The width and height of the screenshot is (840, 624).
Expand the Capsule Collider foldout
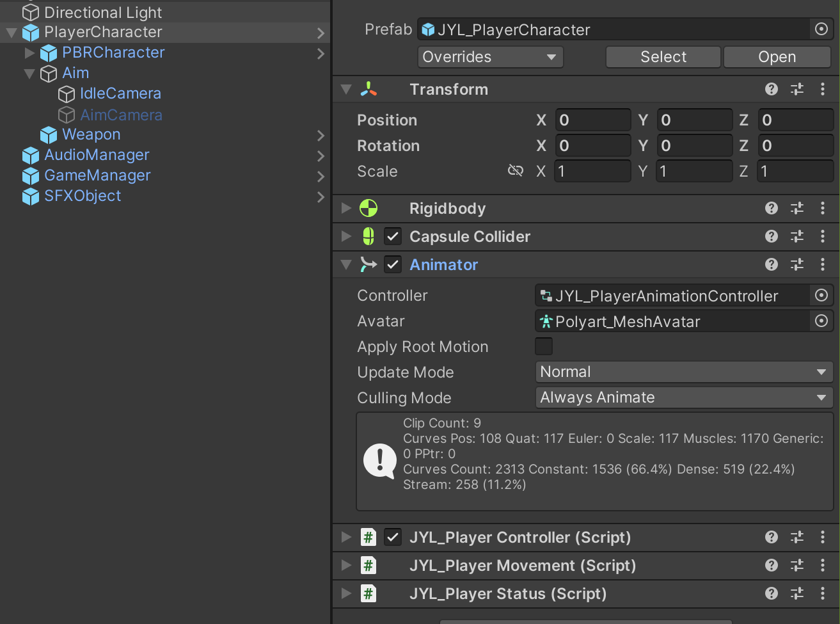click(346, 236)
